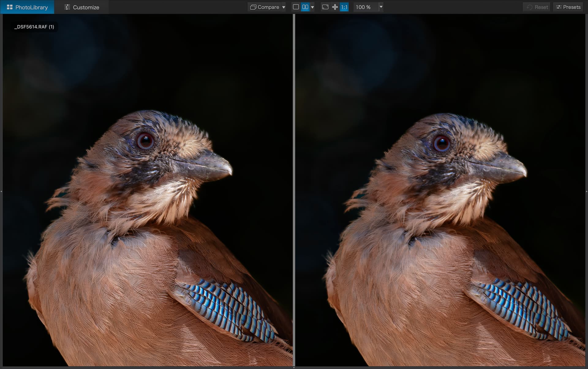Open the PhotoLibrary tab
This screenshot has width=588, height=369.
tap(31, 7)
